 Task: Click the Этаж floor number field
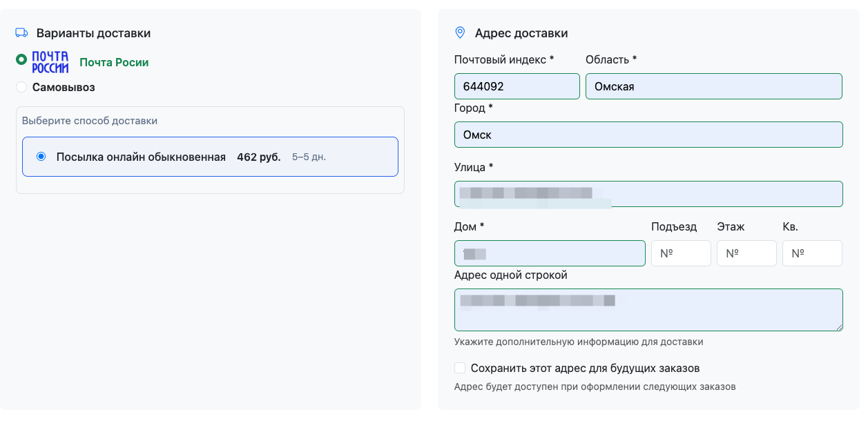tap(746, 253)
